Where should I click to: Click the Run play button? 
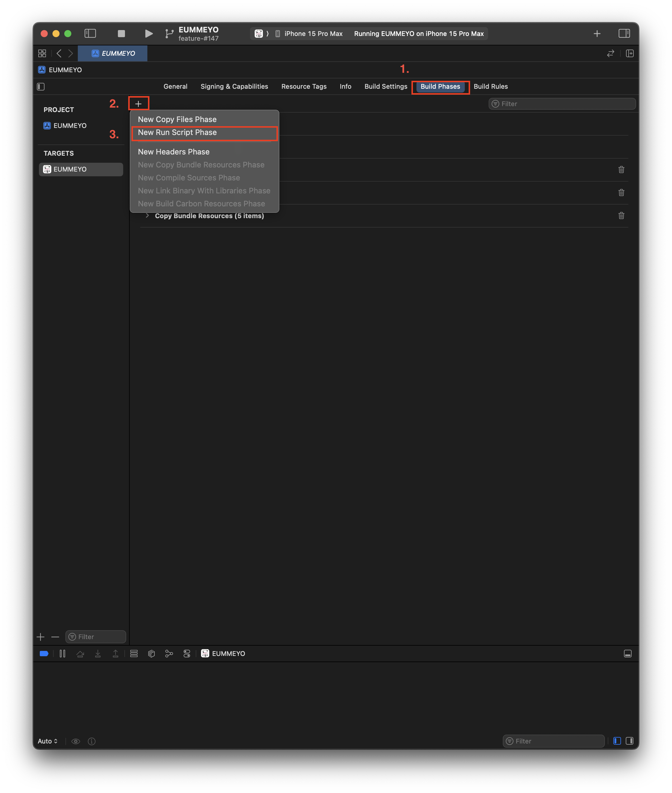(149, 34)
